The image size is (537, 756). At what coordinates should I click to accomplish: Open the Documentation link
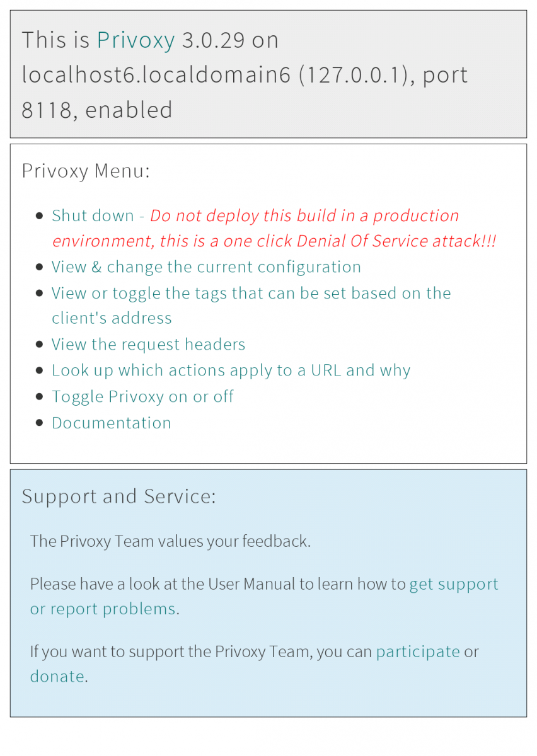[x=112, y=423]
